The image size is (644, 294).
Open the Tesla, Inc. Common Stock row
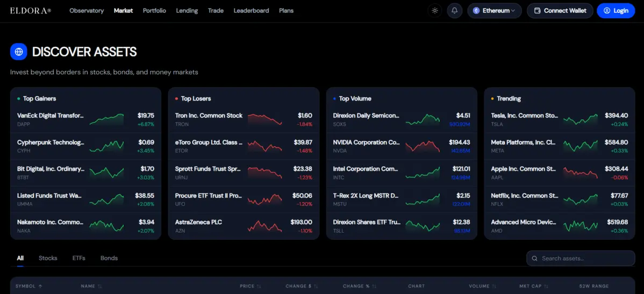click(x=560, y=119)
